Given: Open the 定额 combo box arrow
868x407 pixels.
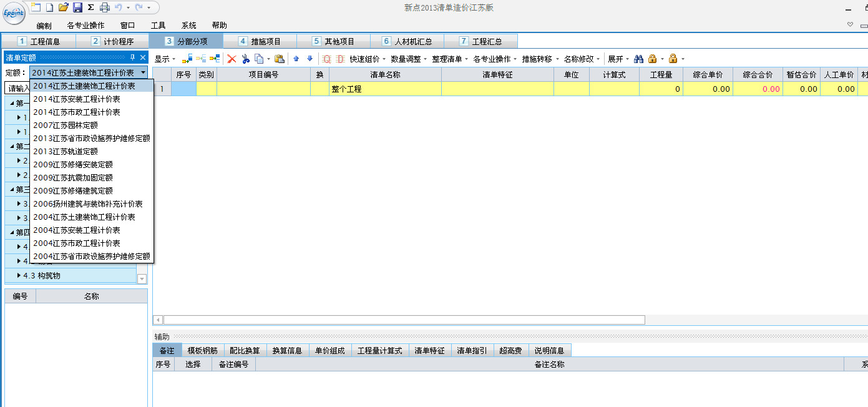Looking at the screenshot, I should click(x=143, y=73).
